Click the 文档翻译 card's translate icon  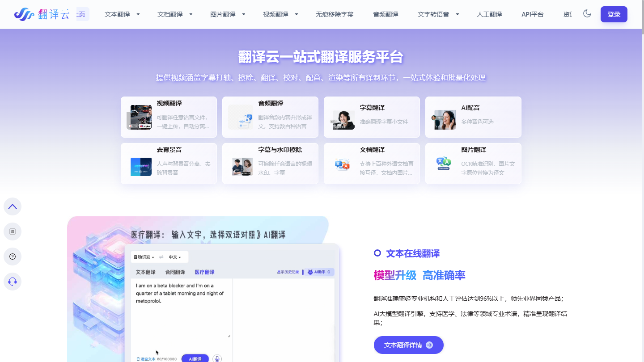pyautogui.click(x=342, y=164)
